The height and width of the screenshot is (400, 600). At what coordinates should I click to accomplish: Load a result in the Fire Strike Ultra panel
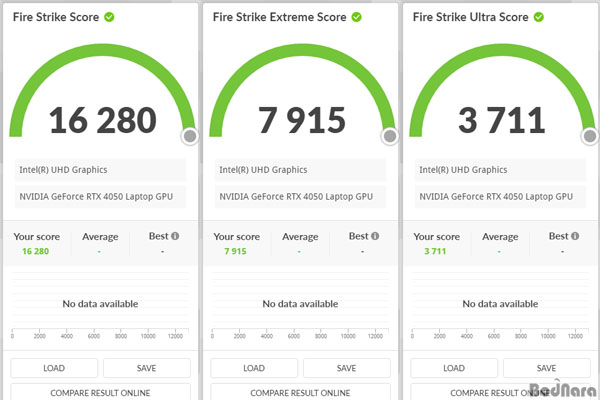click(454, 368)
